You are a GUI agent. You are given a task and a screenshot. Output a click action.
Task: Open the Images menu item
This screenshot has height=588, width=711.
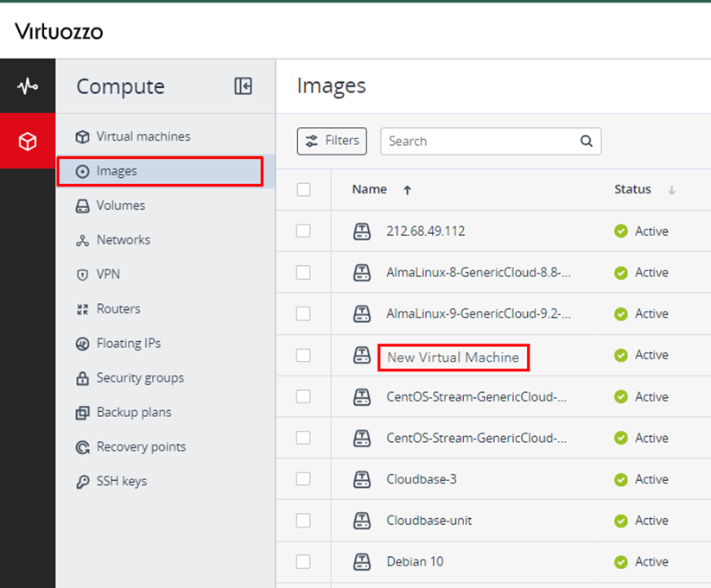pos(117,171)
